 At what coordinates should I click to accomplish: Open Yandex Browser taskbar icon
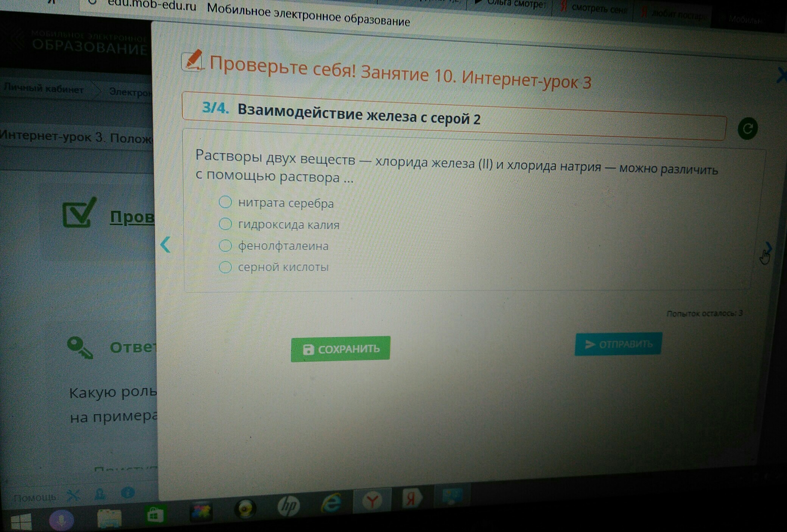point(372,501)
